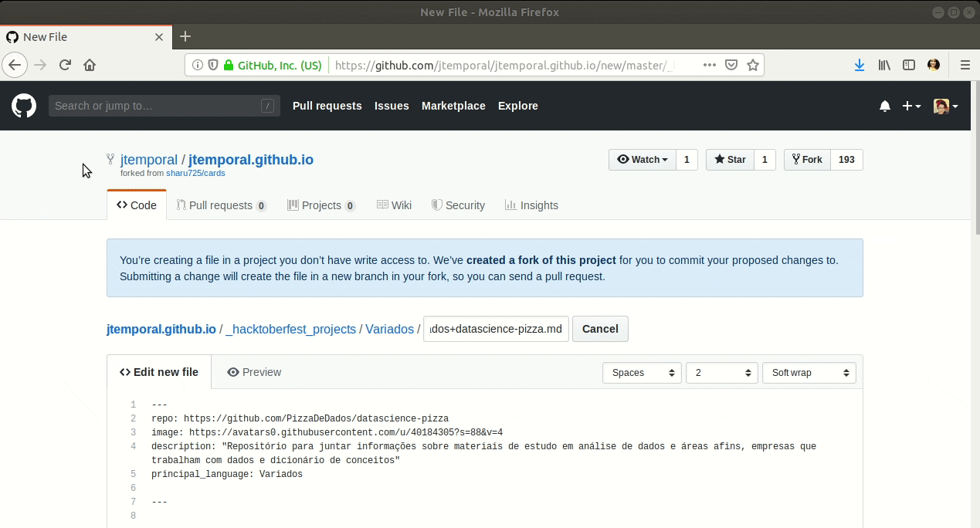
Task: Open Pull requests in top navigation
Action: (327, 106)
